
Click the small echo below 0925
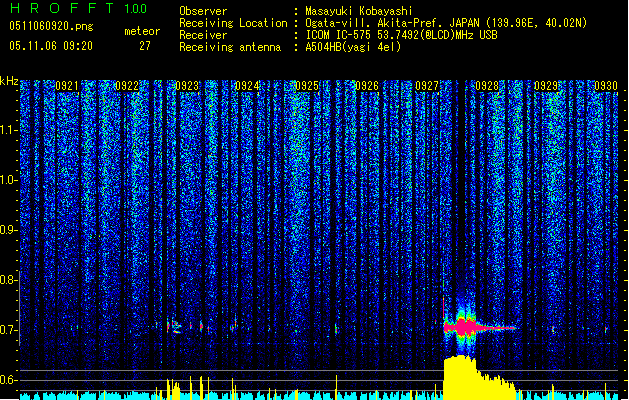336,329
